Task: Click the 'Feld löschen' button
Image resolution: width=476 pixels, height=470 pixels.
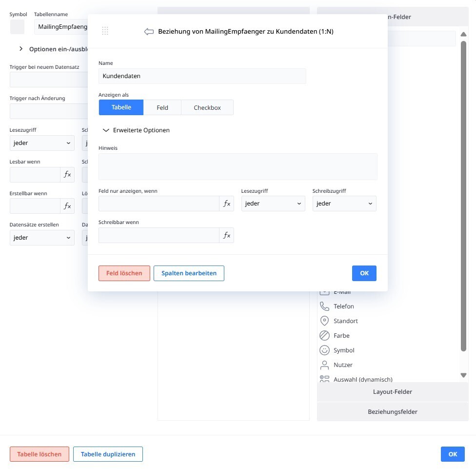Action: tap(124, 273)
